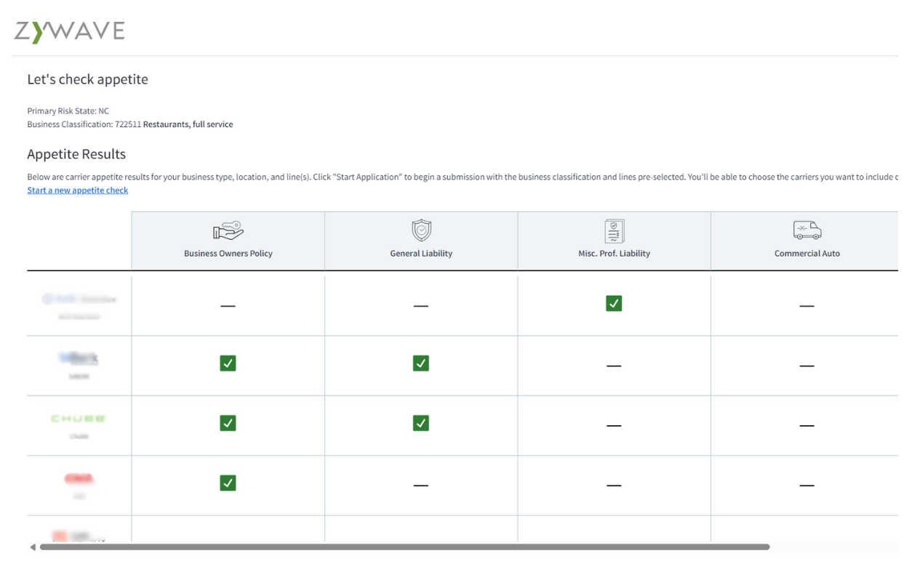Click the red carrier logo in the fourth row
Screen dimensions: 909x588
(79, 479)
